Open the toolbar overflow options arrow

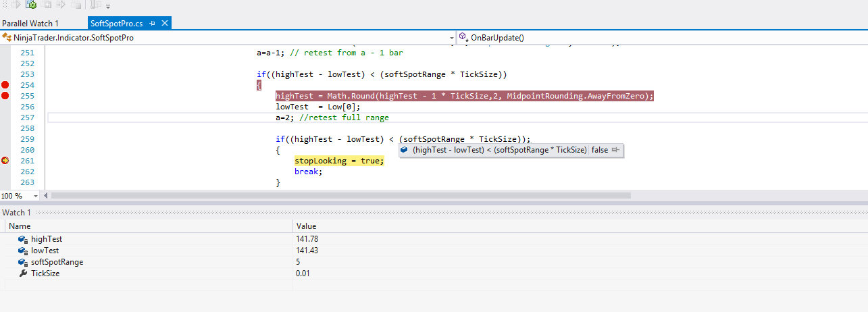click(x=108, y=6)
